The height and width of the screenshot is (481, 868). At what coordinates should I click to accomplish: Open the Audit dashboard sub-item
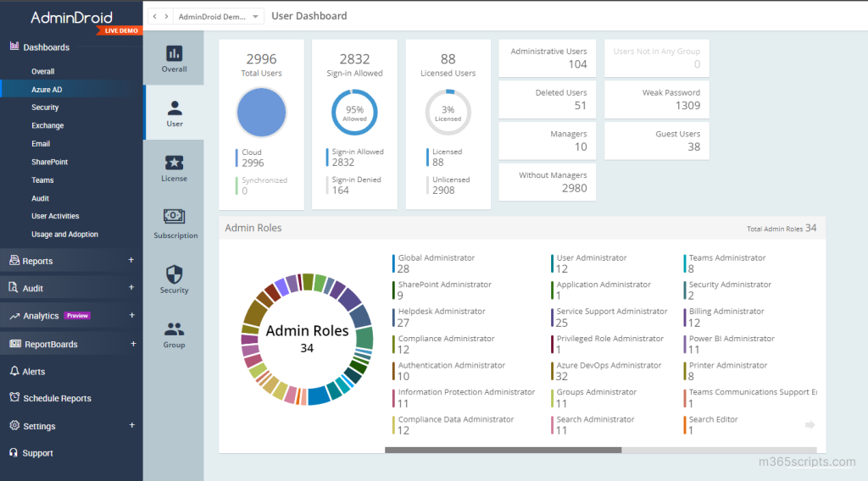[41, 198]
